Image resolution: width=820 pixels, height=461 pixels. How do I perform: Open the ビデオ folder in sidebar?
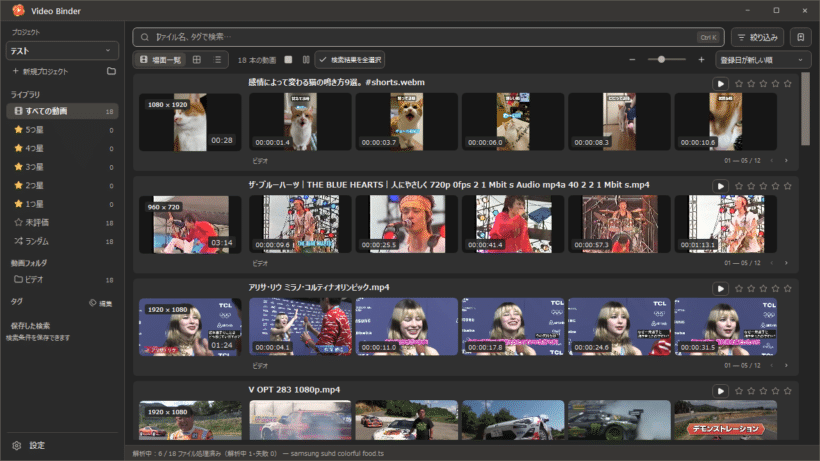(62, 280)
